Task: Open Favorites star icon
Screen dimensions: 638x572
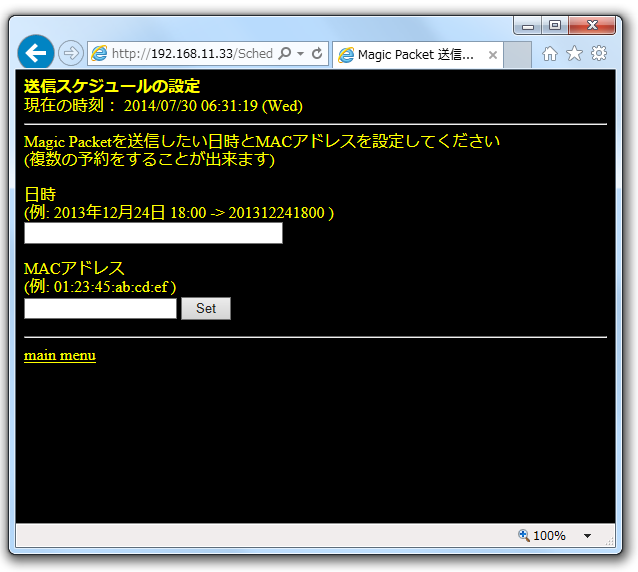Action: [574, 53]
